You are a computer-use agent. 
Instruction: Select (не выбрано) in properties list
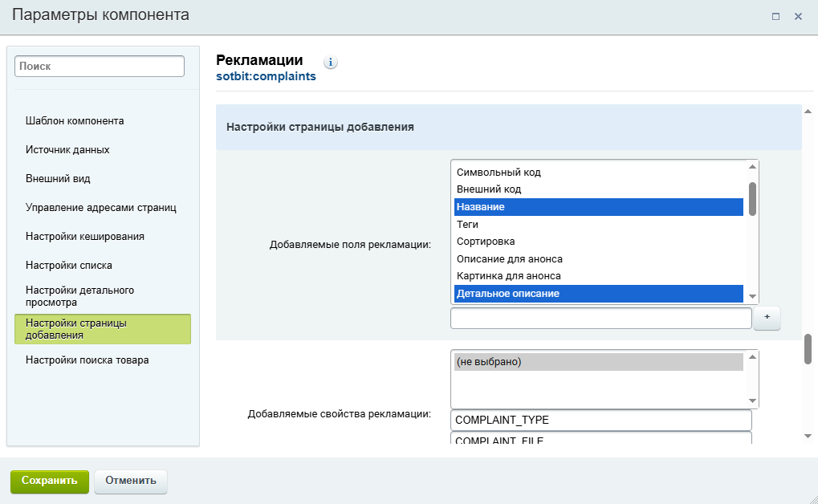tap(598, 362)
